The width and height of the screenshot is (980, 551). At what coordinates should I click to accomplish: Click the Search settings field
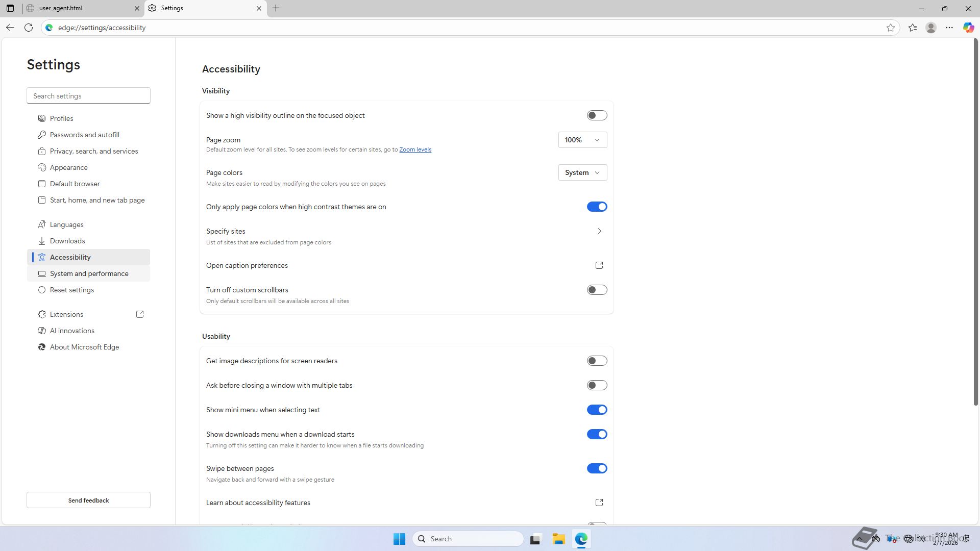pyautogui.click(x=88, y=96)
